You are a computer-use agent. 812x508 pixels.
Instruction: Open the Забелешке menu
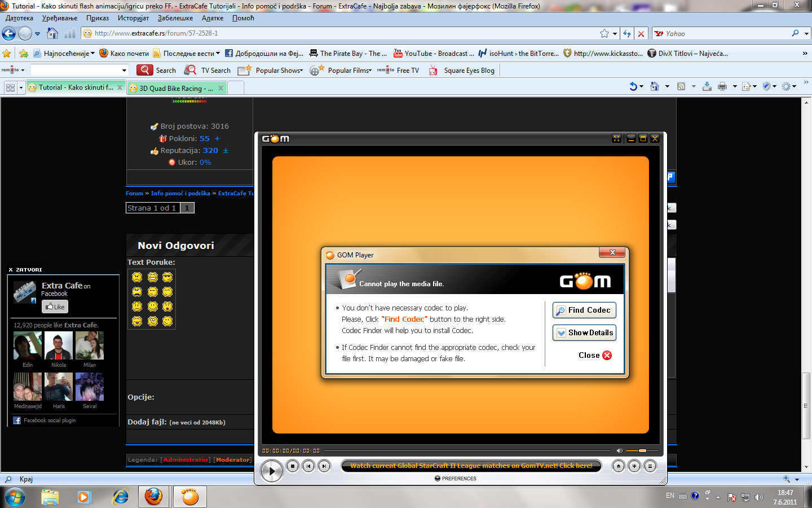175,18
